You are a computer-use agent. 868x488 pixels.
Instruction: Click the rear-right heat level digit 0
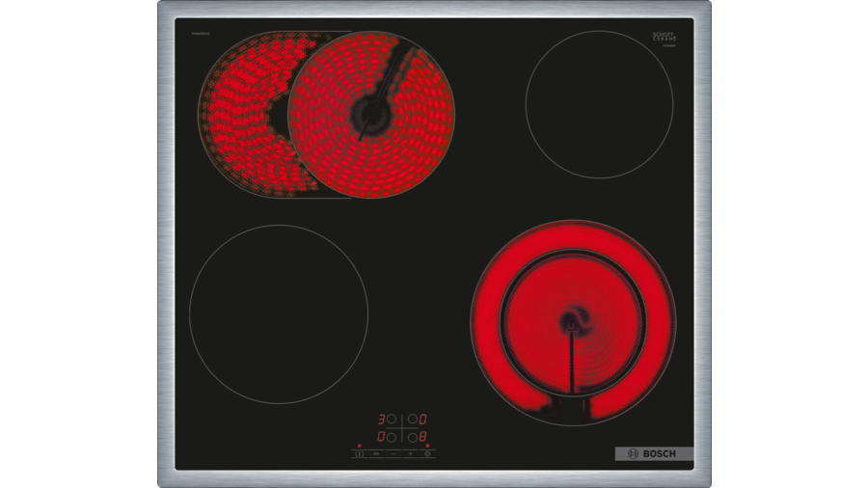coord(422,419)
